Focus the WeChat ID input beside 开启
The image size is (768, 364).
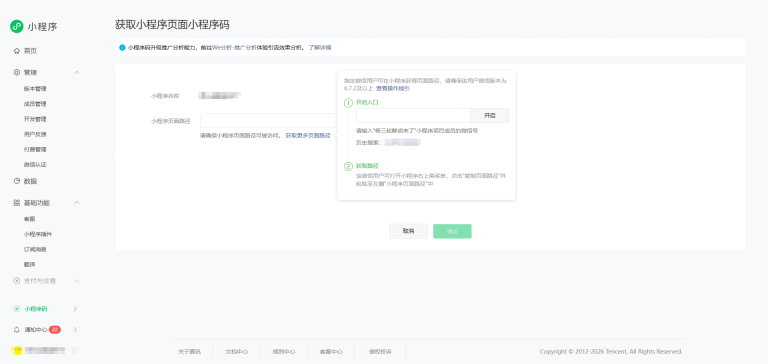pyautogui.click(x=413, y=116)
